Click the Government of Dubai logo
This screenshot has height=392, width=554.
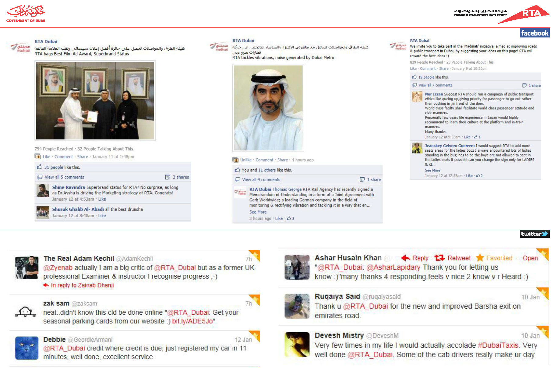pyautogui.click(x=26, y=14)
